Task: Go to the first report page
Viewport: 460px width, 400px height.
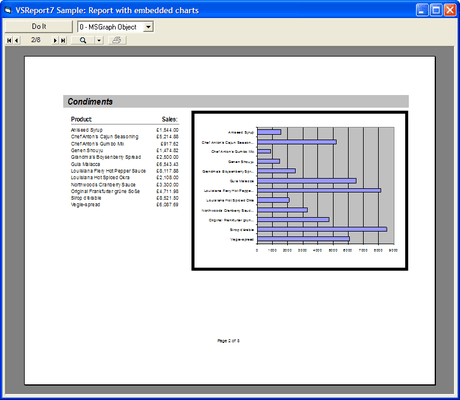Action: pos(9,40)
